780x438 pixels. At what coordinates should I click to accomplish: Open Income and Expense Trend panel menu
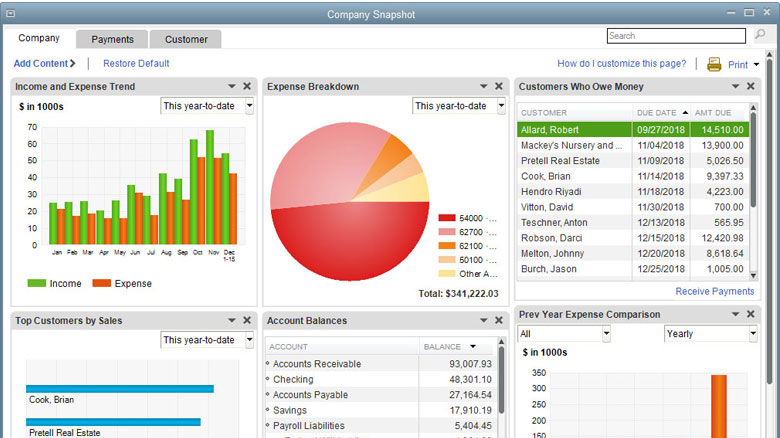pos(232,86)
